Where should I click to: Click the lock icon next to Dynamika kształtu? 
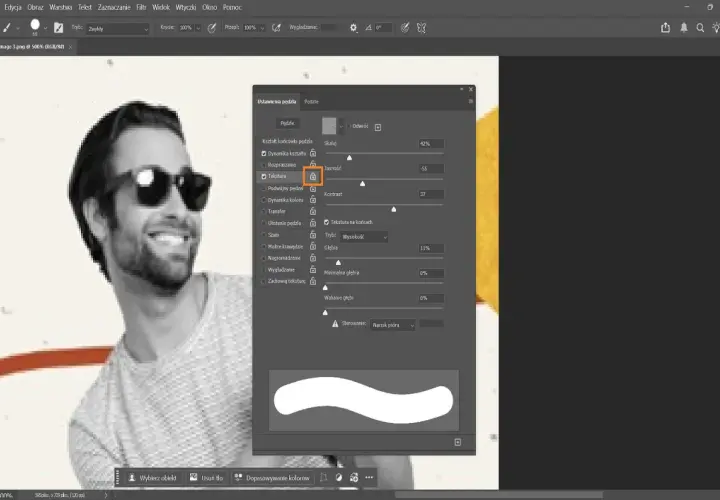click(313, 153)
